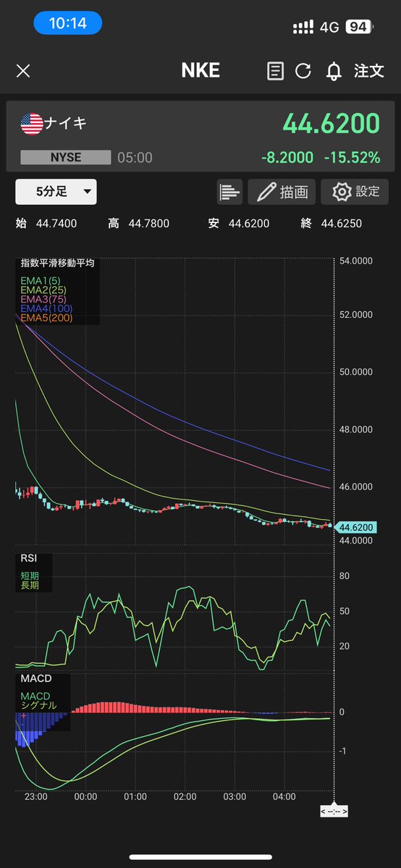Tap the 44.6200 price tag on axis
The image size is (401, 868).
pos(355,527)
